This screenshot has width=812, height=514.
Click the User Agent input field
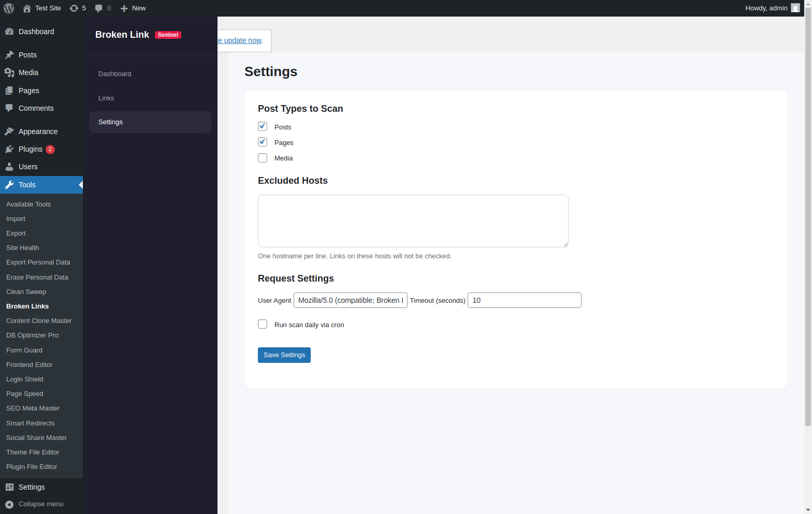351,300
